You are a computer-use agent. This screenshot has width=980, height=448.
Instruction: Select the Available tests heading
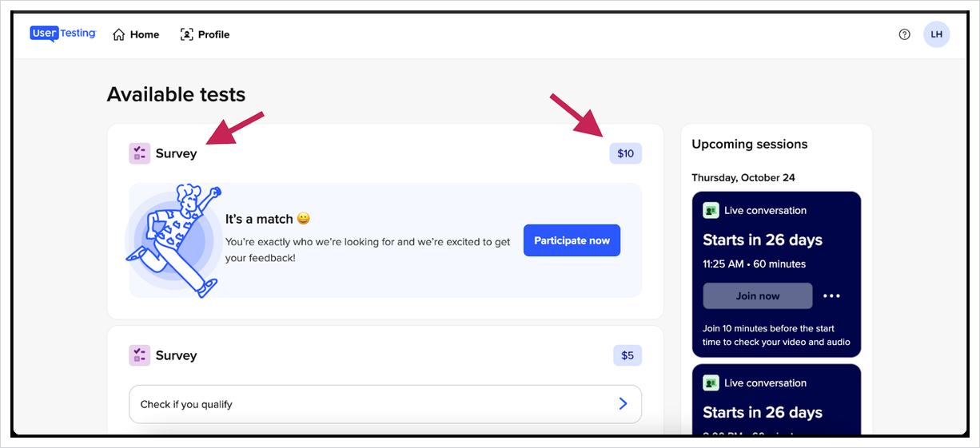[x=176, y=94]
